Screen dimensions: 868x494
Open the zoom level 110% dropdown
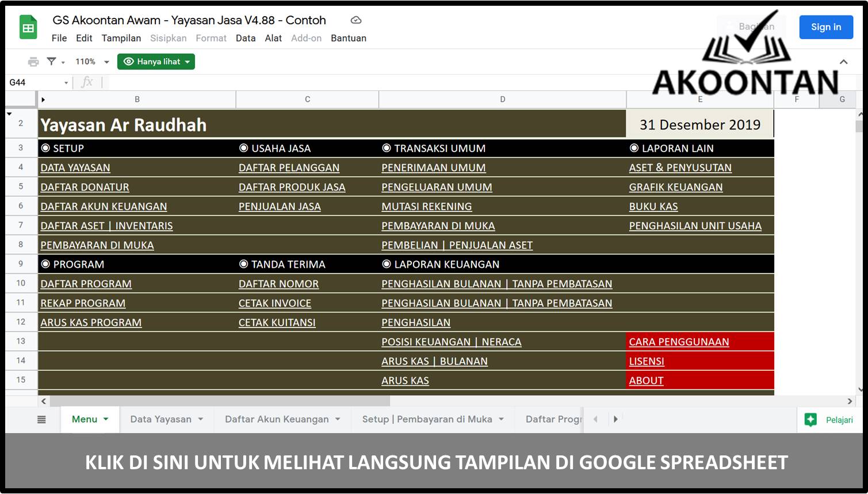(91, 62)
